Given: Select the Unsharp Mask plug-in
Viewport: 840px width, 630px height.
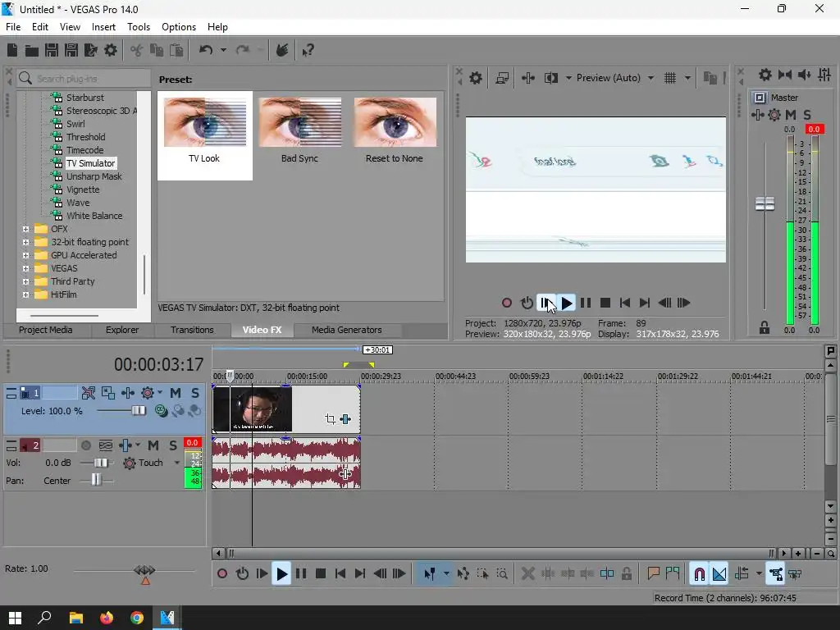Looking at the screenshot, I should click(94, 177).
